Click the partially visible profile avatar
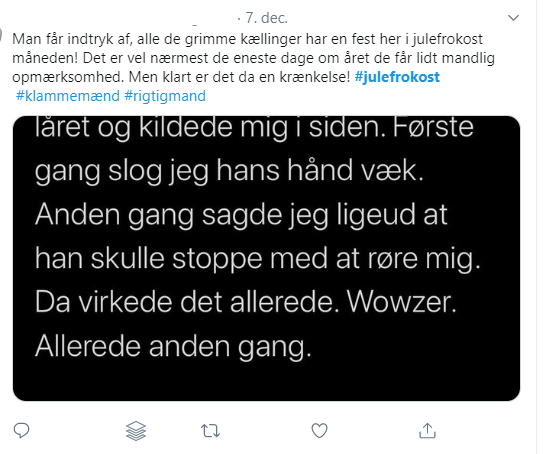Viewport: 545px width, 454px height. click(x=1, y=35)
